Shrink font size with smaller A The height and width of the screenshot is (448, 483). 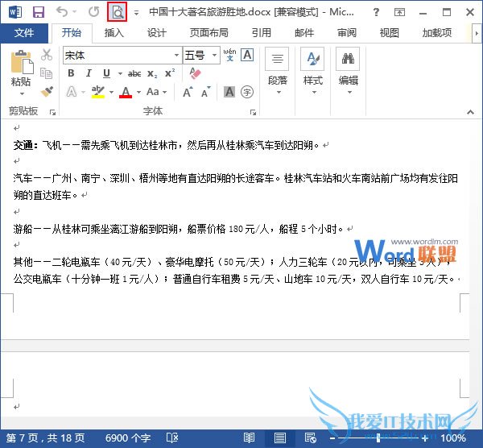point(206,92)
